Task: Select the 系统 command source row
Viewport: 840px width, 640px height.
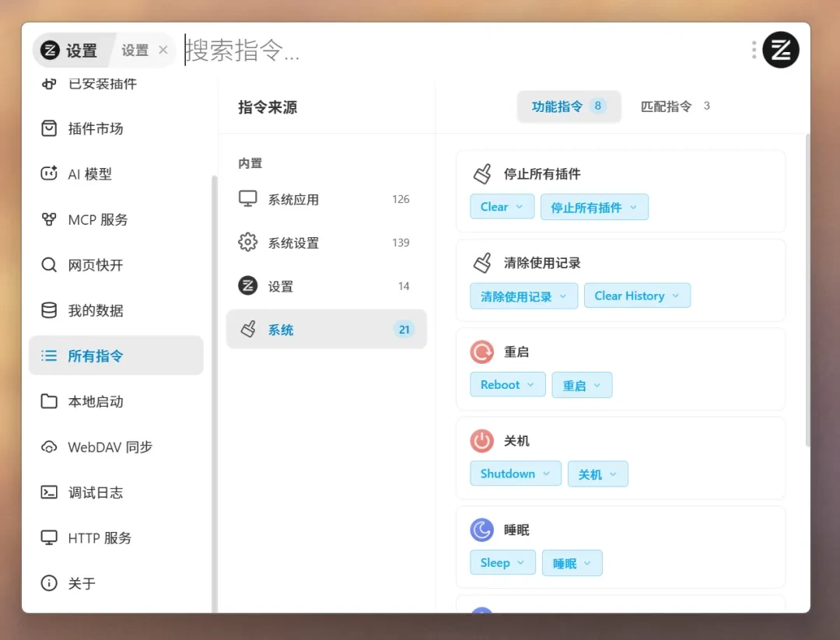Action: click(326, 330)
